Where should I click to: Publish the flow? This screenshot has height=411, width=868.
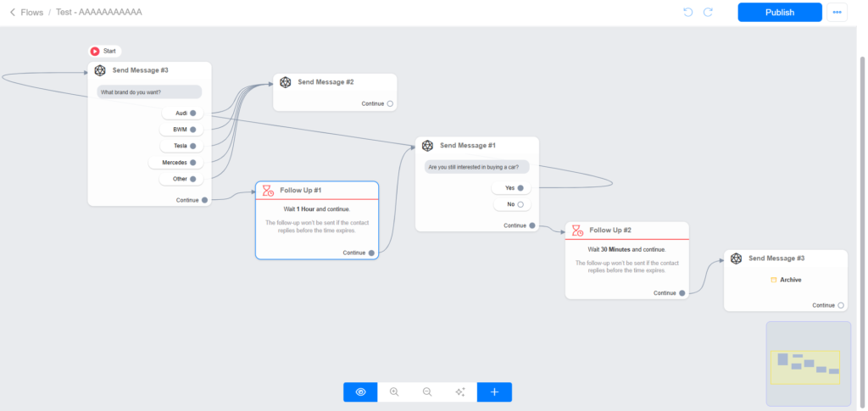tap(779, 13)
